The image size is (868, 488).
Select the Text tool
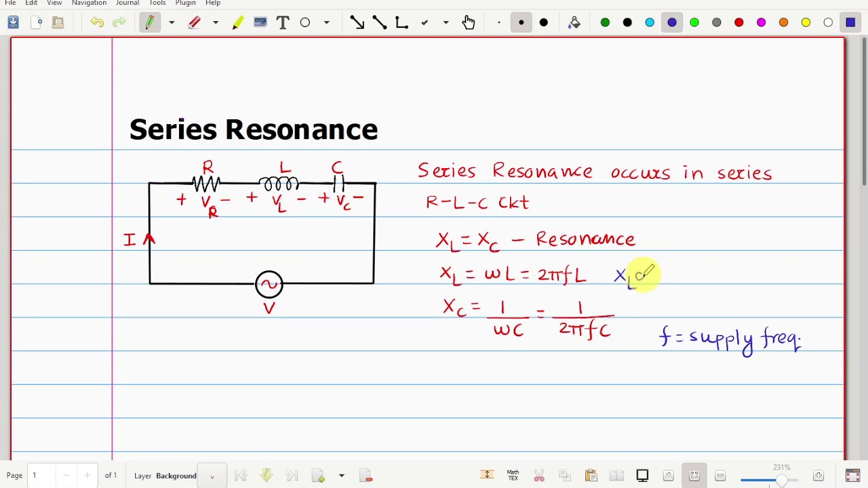tap(283, 22)
